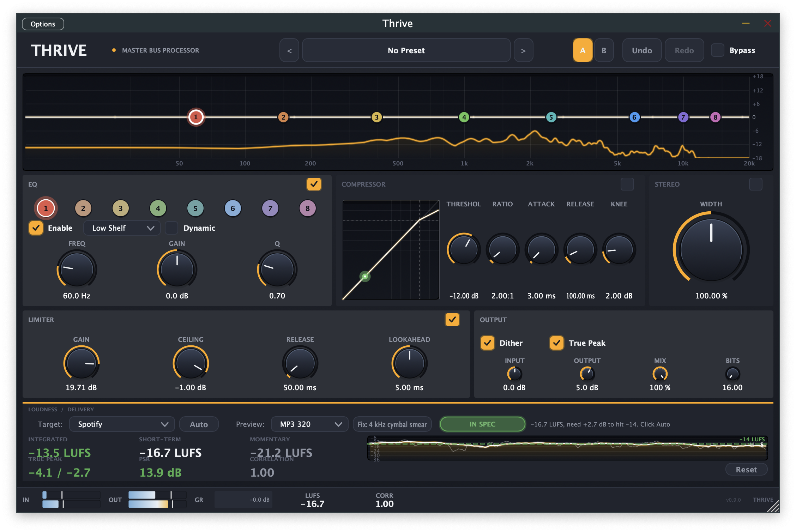
Task: Enable the Compressor section checkbox
Action: coord(627,184)
